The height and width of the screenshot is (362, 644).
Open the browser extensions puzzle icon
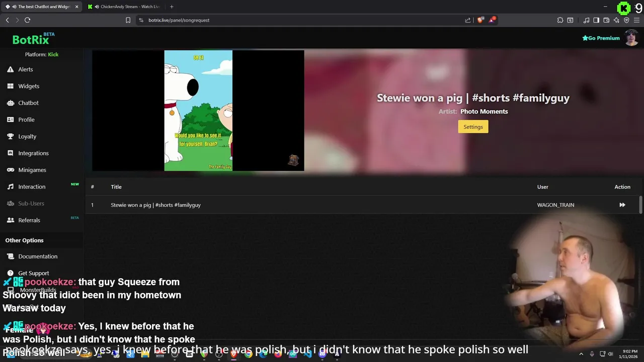(560, 20)
